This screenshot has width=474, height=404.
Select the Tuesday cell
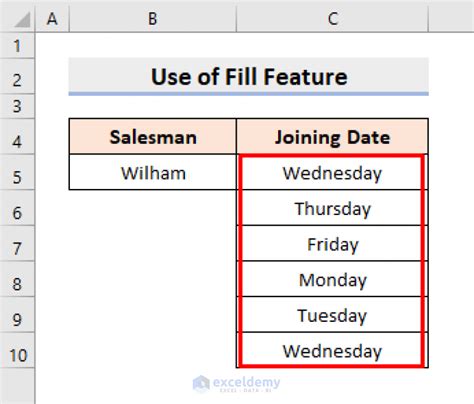332,315
